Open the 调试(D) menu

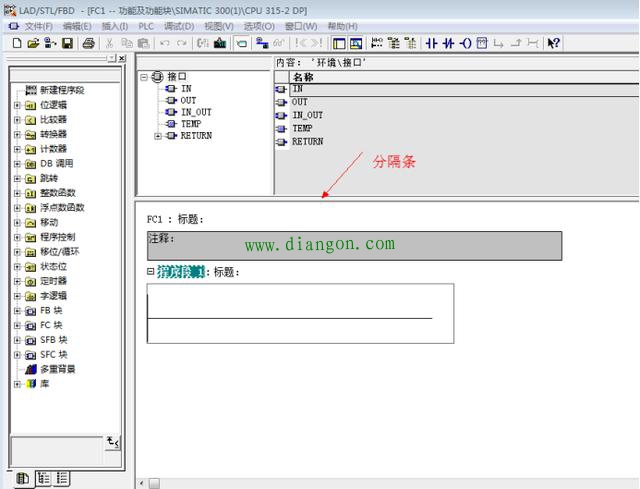pyautogui.click(x=179, y=26)
